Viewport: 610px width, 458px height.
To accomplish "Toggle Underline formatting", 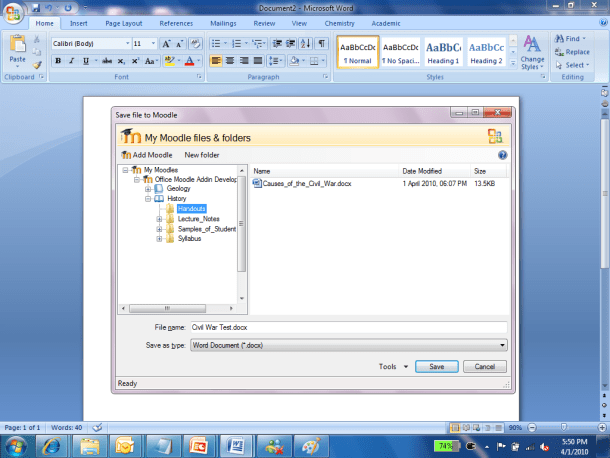I will [86, 61].
